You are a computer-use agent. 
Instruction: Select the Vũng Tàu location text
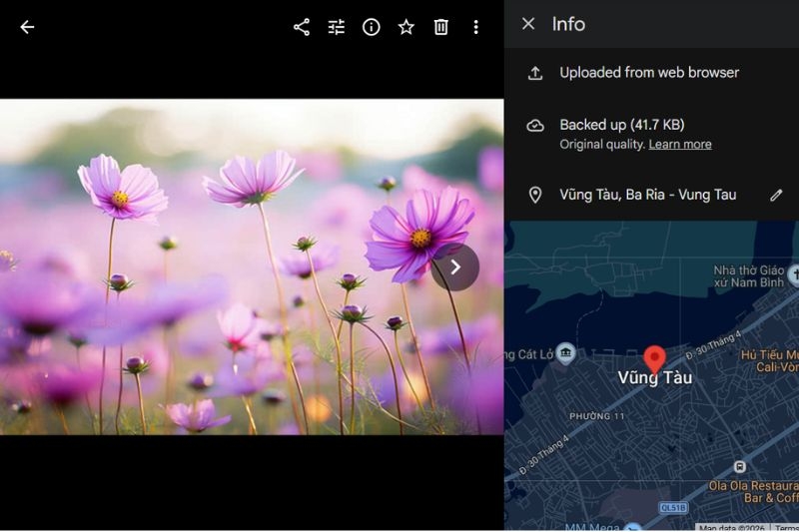(647, 195)
